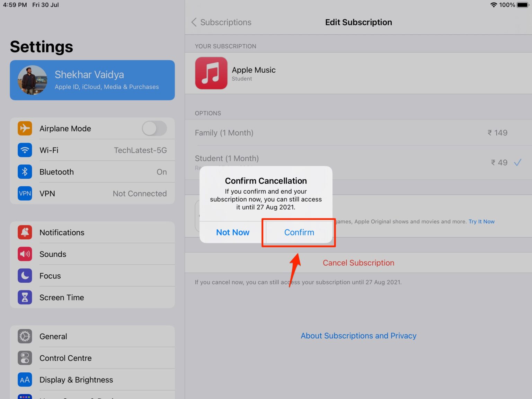The image size is (532, 399).
Task: Tap the Display & Brightness AA icon
Action: (25, 380)
